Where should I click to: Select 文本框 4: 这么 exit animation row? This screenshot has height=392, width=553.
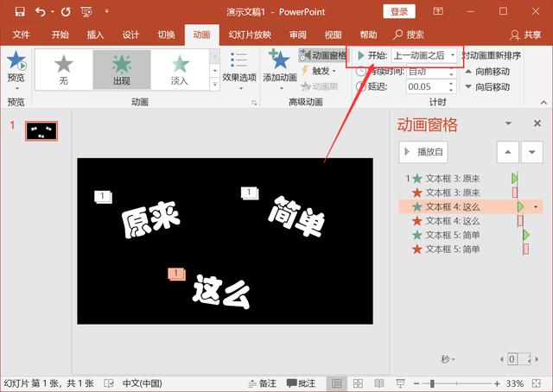pyautogui.click(x=471, y=221)
